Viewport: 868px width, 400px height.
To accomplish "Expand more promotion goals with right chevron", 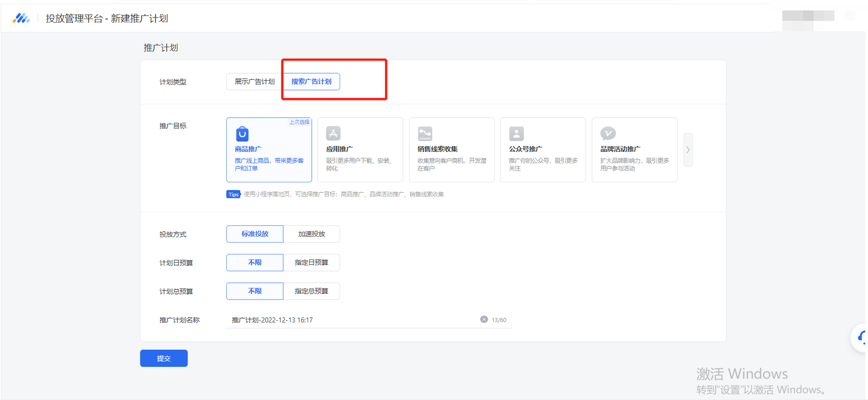I will pos(688,150).
